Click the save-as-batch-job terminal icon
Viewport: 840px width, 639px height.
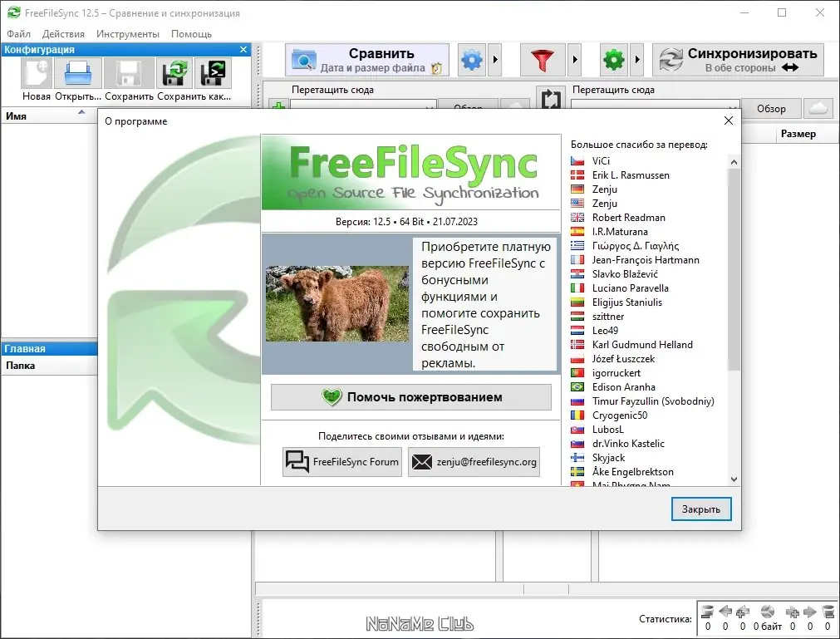point(213,73)
